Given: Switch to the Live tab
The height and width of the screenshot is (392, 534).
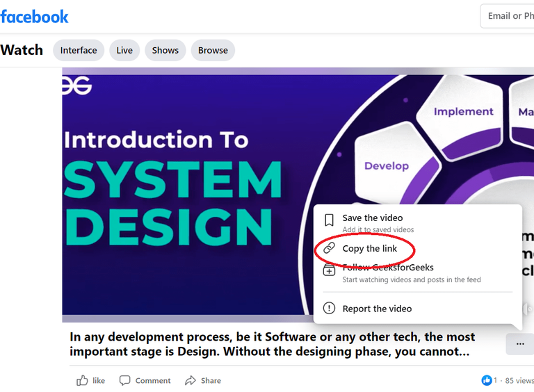Looking at the screenshot, I should click(124, 50).
